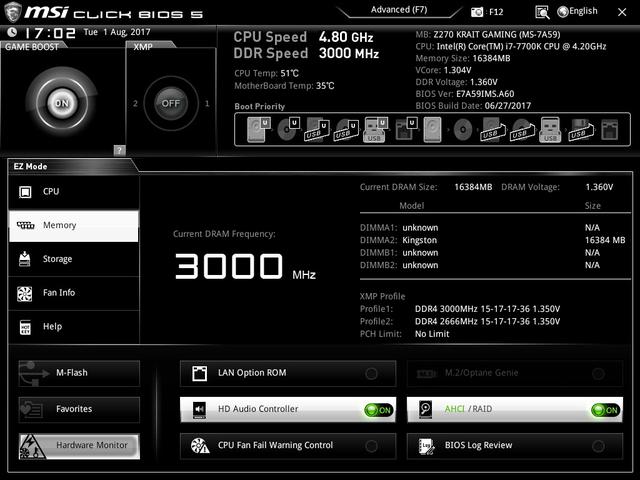The image size is (640, 480).
Task: Select the legacy USB key boot icon
Action: pos(550,129)
